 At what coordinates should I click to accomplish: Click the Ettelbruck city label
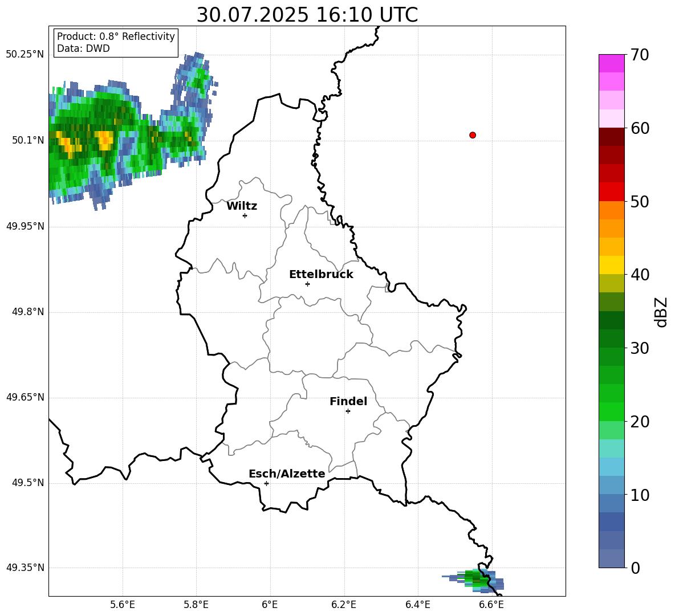tap(321, 275)
